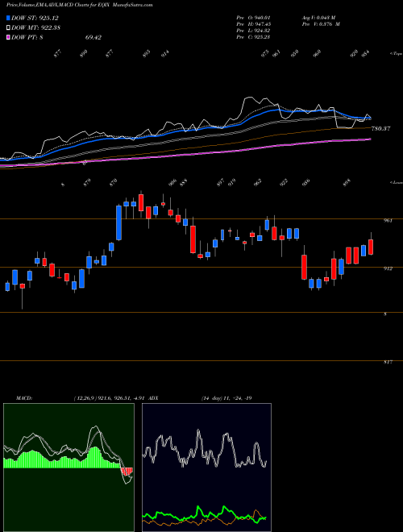Click the 780.37 EMA value label

click(x=381, y=129)
